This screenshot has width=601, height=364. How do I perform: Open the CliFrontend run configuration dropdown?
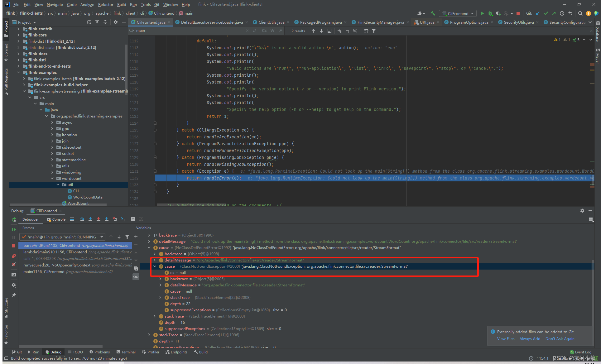tap(458, 13)
